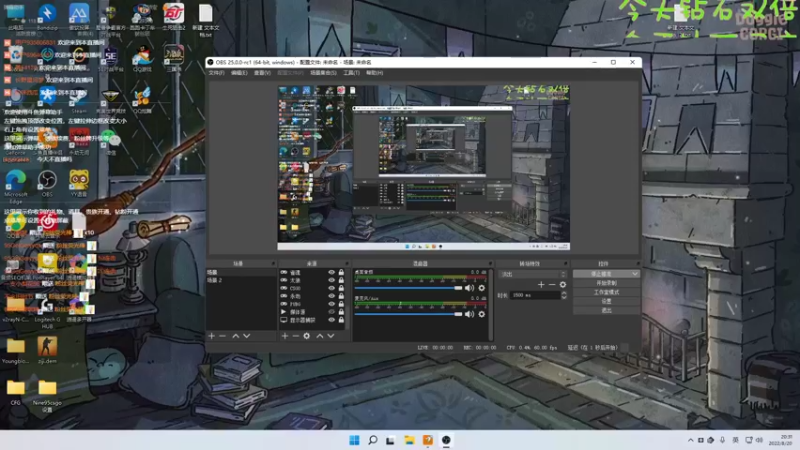
Task: Show hidden system tray icons chevron
Action: [x=690, y=440]
